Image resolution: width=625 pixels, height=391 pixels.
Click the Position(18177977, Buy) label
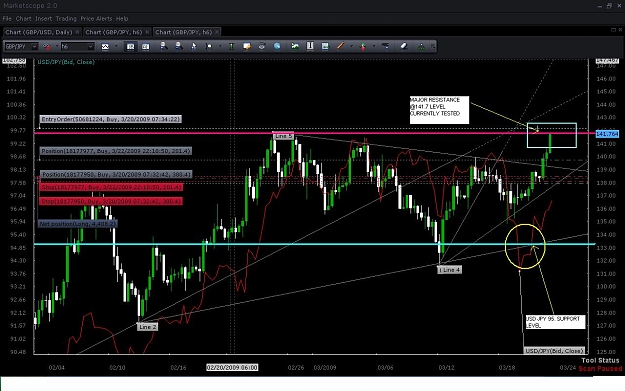(116, 151)
